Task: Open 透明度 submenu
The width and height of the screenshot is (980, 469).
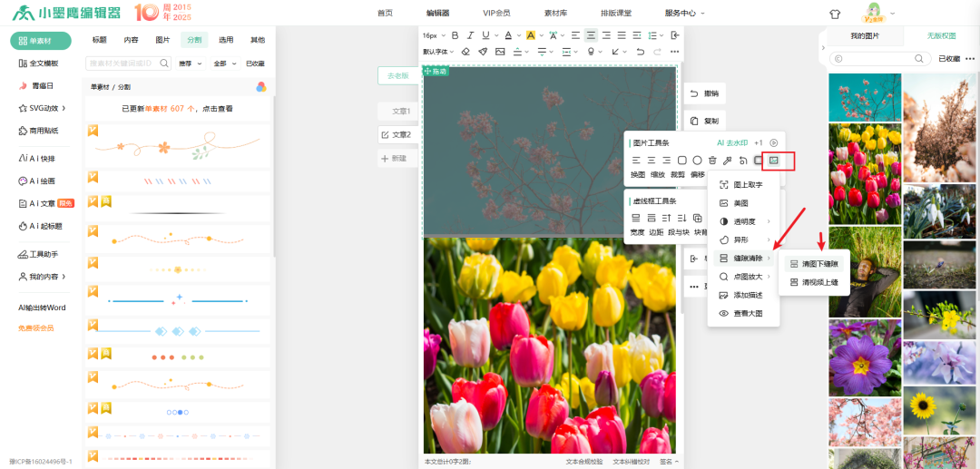Action: pyautogui.click(x=743, y=221)
